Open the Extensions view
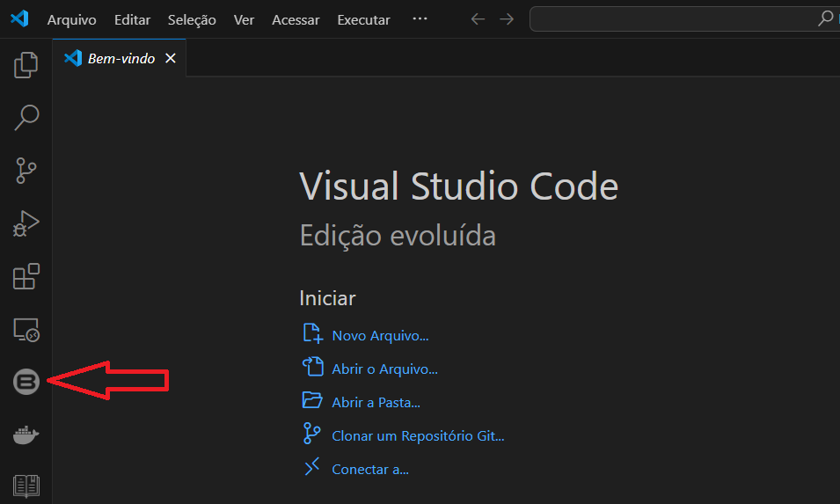The height and width of the screenshot is (504, 840). tap(26, 276)
